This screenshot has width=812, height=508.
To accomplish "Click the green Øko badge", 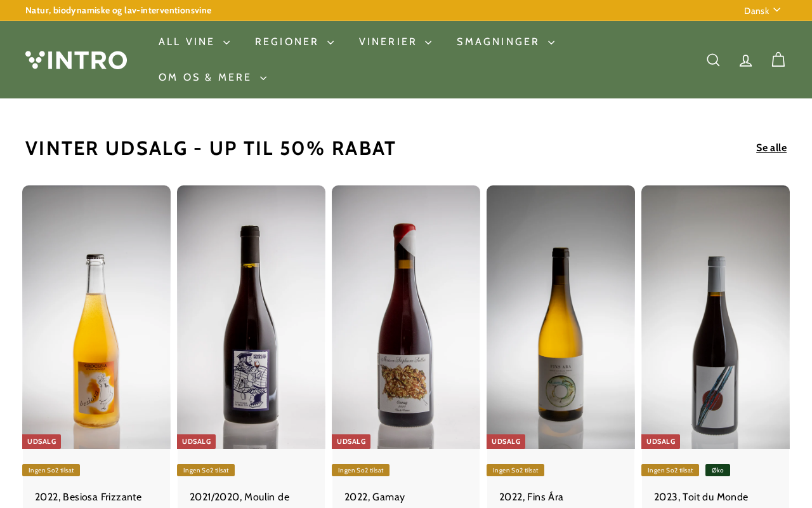I will coord(717,470).
